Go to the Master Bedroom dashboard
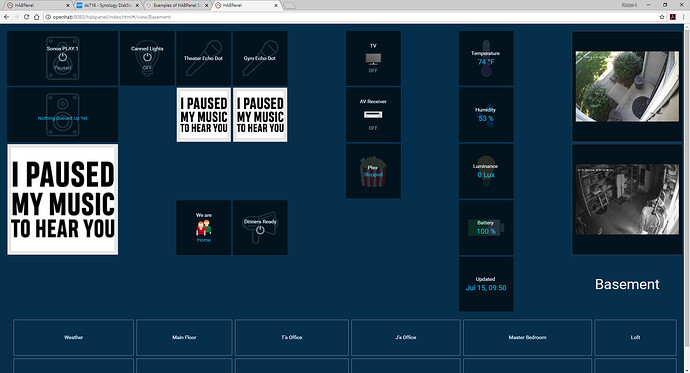The image size is (690, 373). pos(527,337)
